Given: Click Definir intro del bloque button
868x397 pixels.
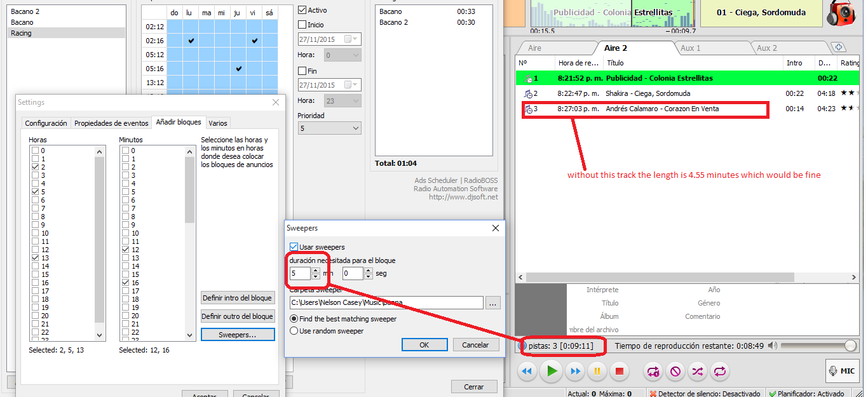Looking at the screenshot, I should [238, 298].
